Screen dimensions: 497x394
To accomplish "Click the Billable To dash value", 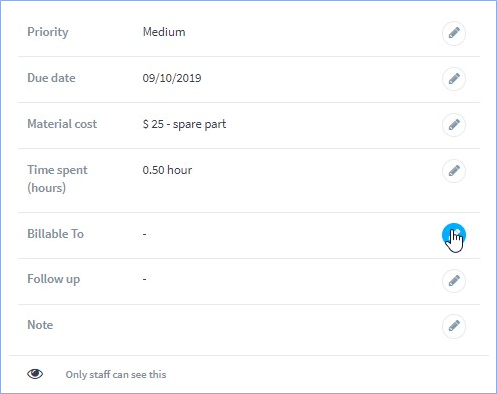I will (144, 234).
